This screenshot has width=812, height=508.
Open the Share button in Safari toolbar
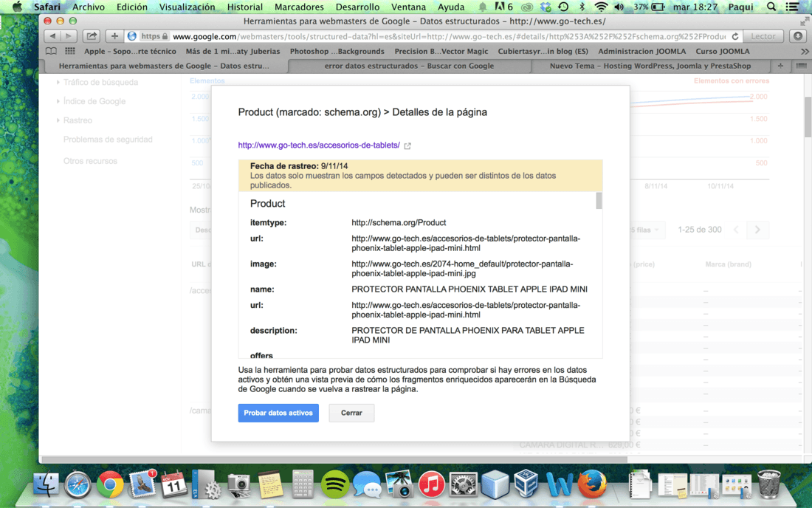pyautogui.click(x=92, y=36)
